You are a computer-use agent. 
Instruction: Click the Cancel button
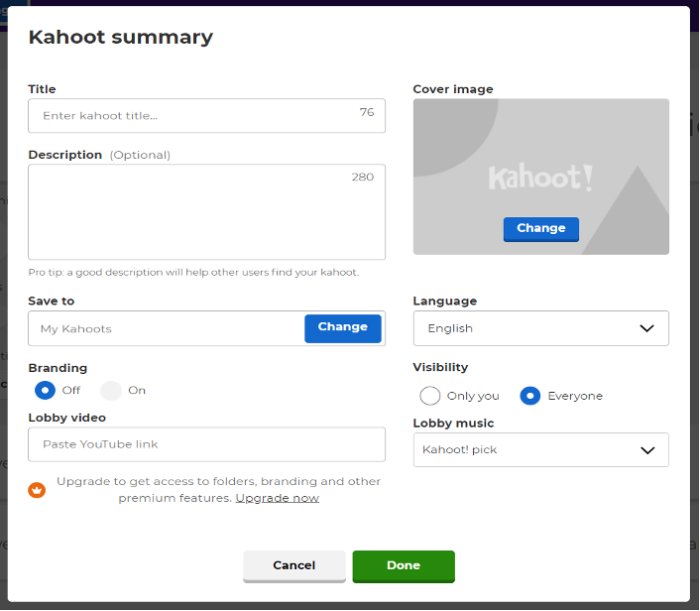(294, 566)
